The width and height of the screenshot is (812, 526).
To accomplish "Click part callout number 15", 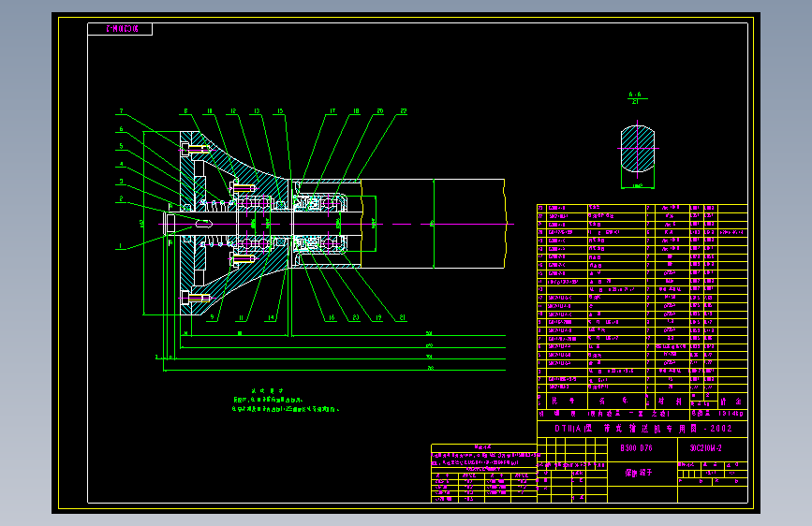I will 280,111.
